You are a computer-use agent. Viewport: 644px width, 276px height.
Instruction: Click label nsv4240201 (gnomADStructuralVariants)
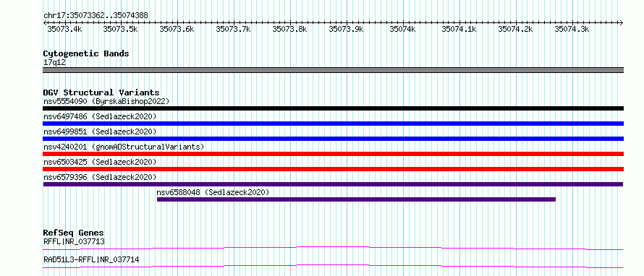(x=124, y=147)
